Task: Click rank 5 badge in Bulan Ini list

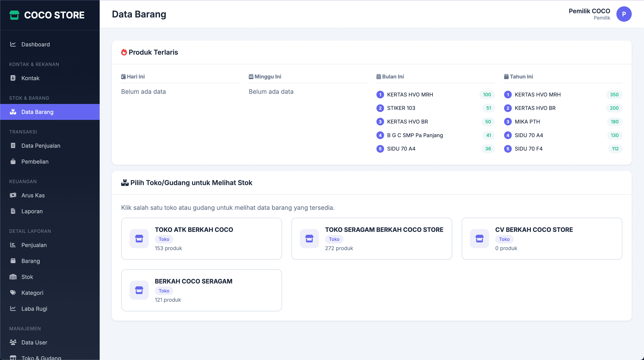Action: point(380,149)
